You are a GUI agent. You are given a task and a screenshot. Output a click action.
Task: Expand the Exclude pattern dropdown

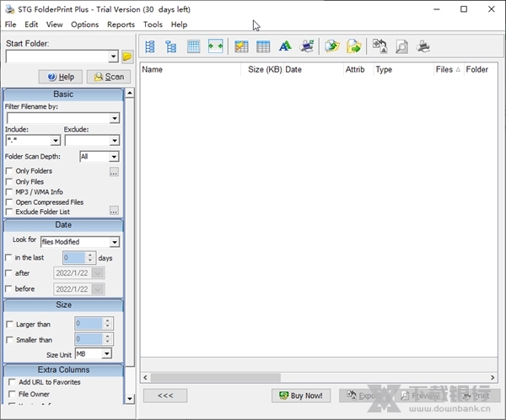[x=114, y=141]
